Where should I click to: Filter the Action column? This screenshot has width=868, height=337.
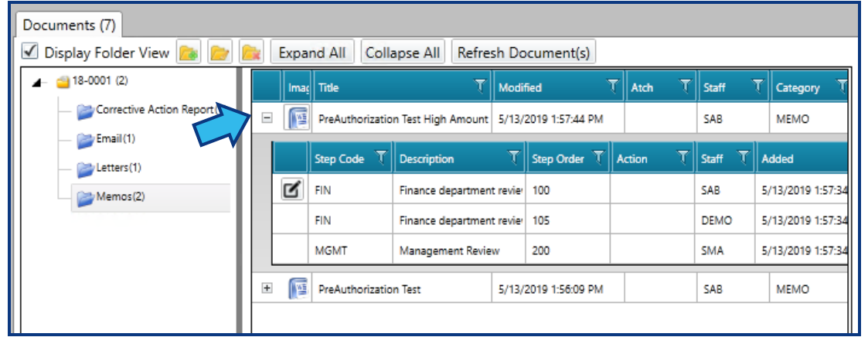pyautogui.click(x=684, y=158)
